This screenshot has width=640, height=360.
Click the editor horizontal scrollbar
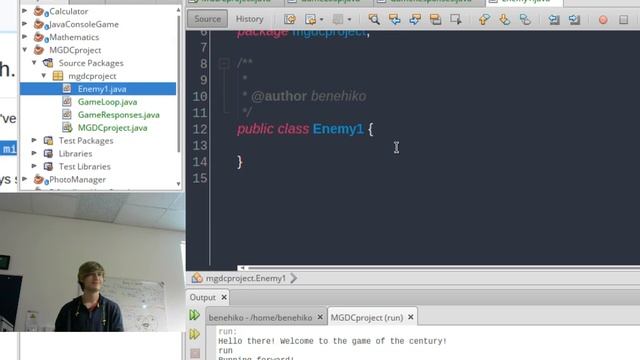(444, 268)
